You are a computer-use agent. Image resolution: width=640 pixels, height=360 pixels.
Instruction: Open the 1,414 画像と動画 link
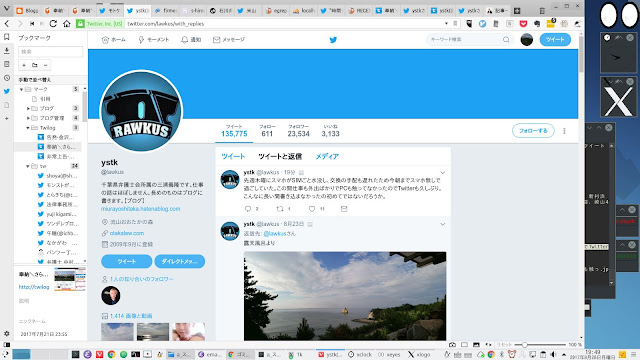tap(131, 316)
